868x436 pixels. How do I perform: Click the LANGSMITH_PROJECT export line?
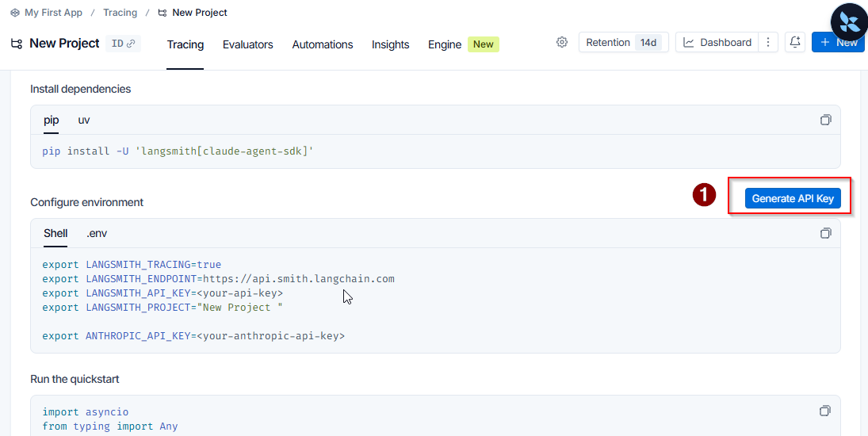click(x=163, y=308)
